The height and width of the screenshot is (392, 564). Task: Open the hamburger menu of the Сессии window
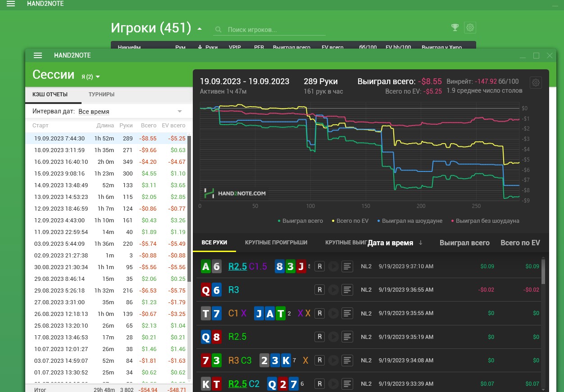[38, 55]
